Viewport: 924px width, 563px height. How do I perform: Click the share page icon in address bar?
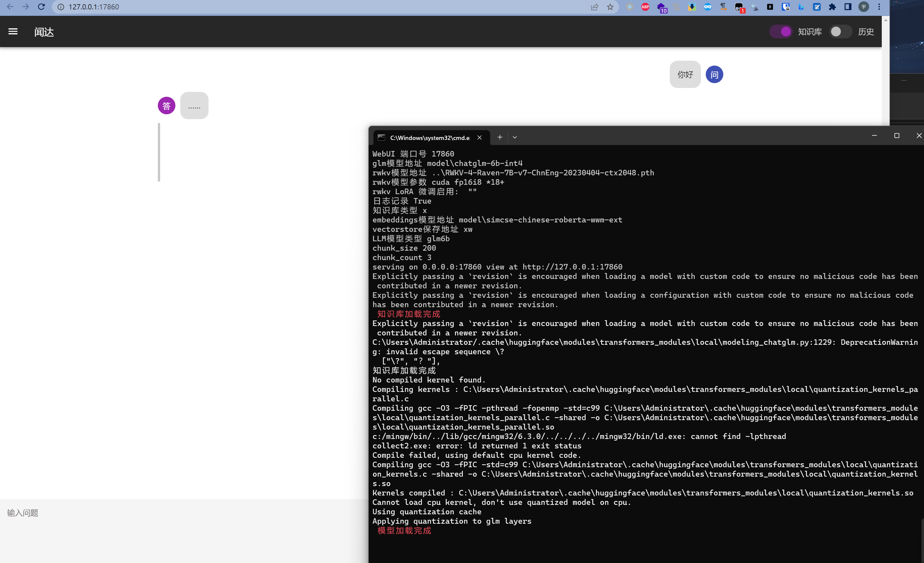point(594,7)
